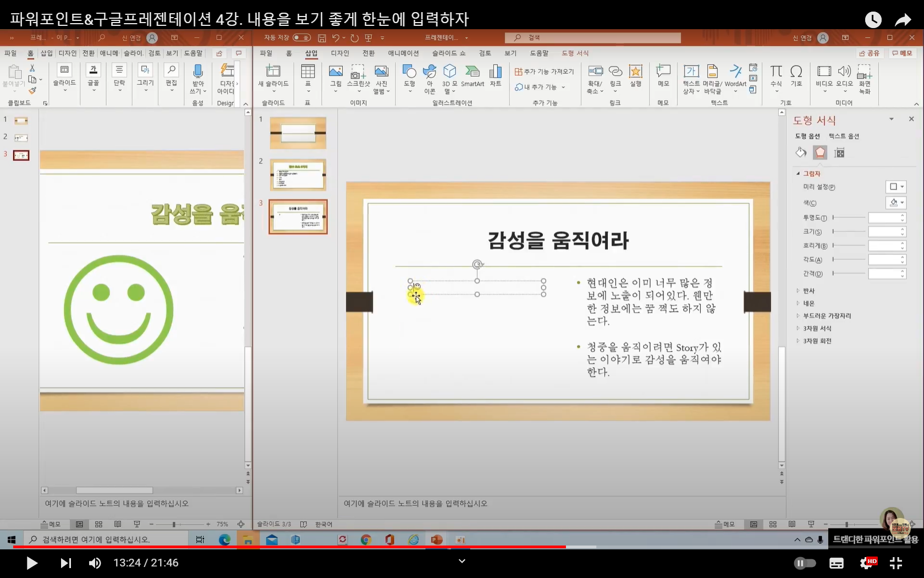Toggle YouTube subtitles button
The width and height of the screenshot is (924, 578).
click(837, 563)
